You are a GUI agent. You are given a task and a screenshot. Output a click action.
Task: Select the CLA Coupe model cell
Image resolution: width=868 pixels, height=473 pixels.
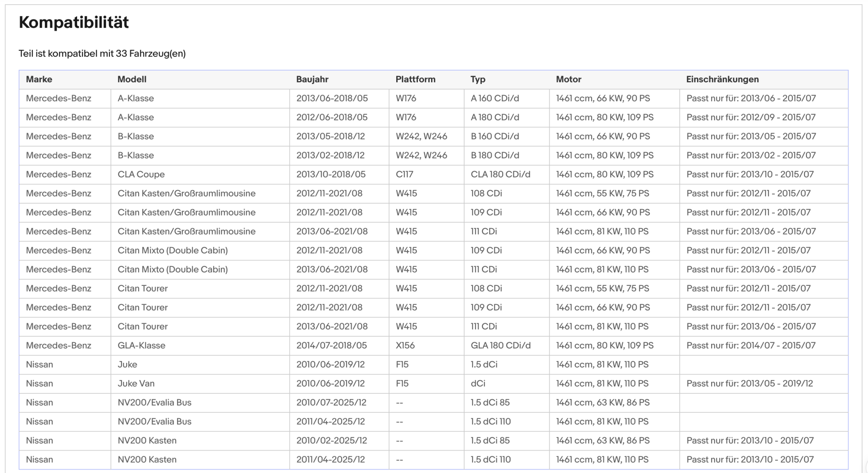point(141,174)
